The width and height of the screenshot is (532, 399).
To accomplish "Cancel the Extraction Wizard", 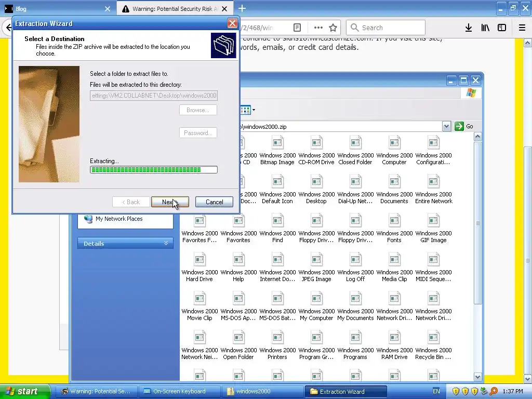I will tap(214, 202).
